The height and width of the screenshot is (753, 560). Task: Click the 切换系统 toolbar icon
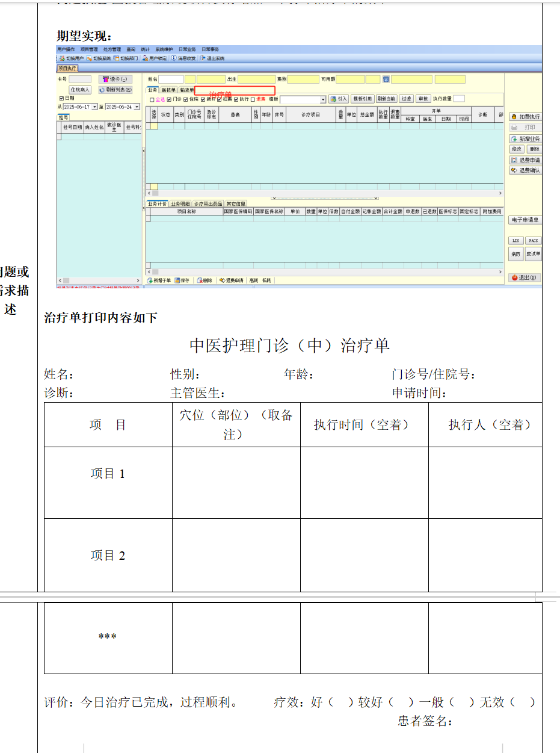[x=88, y=58]
